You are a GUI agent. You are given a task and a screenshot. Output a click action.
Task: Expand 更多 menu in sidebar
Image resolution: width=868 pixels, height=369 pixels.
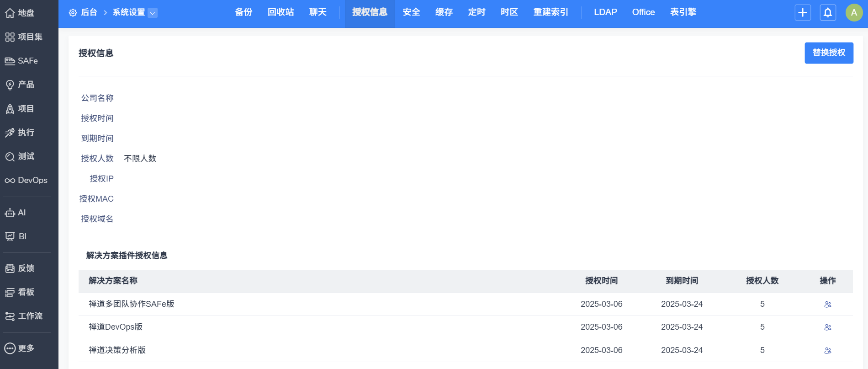(20, 348)
